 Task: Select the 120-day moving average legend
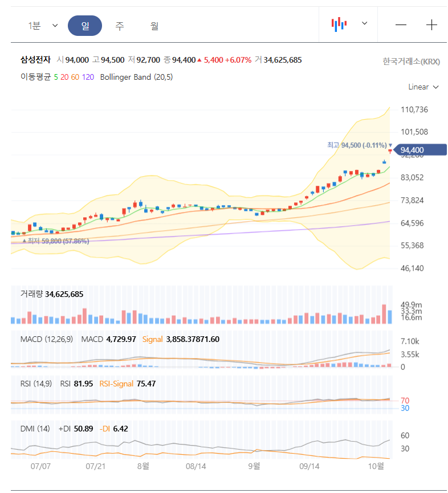click(88, 77)
